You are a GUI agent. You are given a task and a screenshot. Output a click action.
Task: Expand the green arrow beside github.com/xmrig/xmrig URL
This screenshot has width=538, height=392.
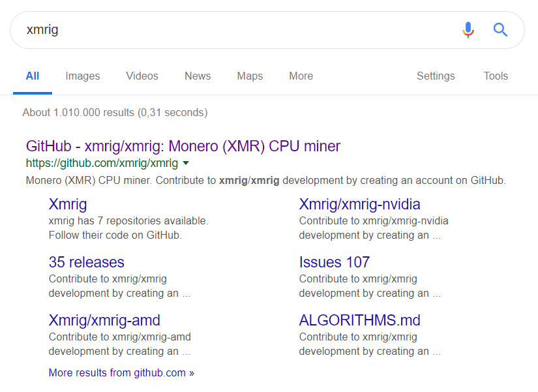(186, 163)
